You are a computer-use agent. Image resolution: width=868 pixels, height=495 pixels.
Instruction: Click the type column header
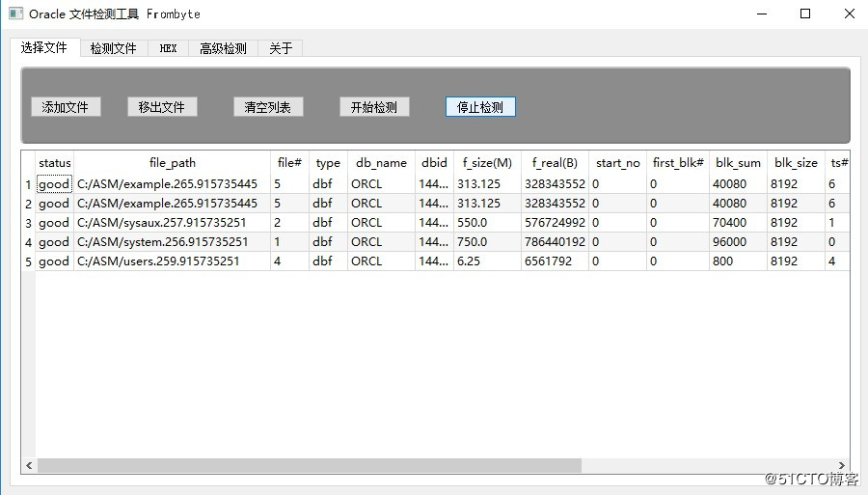click(x=328, y=163)
